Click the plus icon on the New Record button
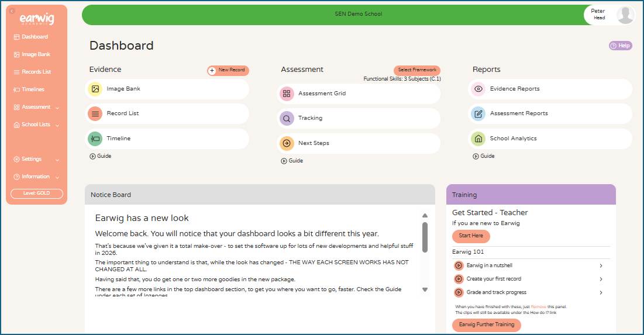This screenshot has width=644, height=335. click(212, 71)
